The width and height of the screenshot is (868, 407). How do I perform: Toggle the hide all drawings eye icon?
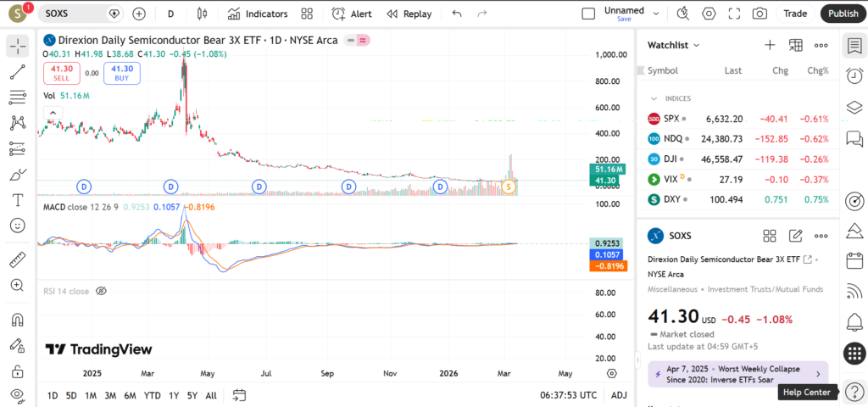[17, 395]
